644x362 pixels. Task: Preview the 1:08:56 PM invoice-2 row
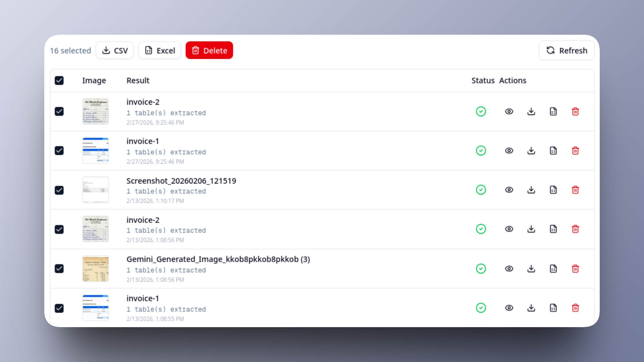point(509,229)
